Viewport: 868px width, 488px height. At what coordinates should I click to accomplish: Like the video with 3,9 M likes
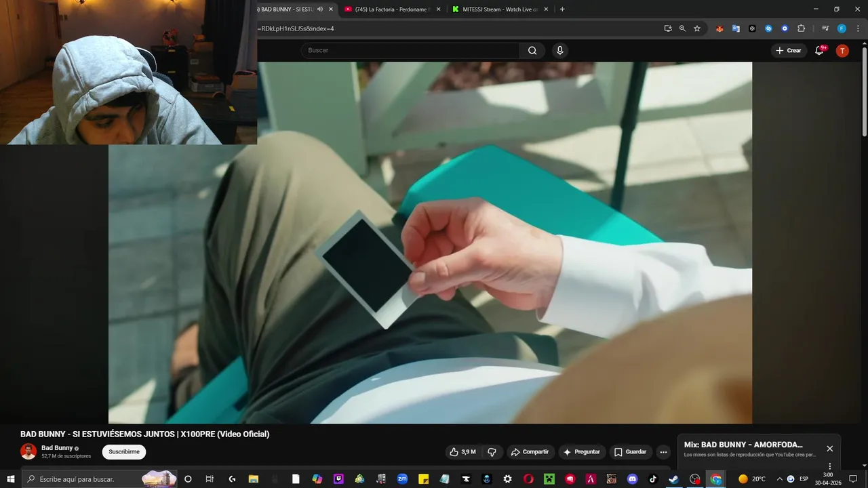tap(463, 452)
